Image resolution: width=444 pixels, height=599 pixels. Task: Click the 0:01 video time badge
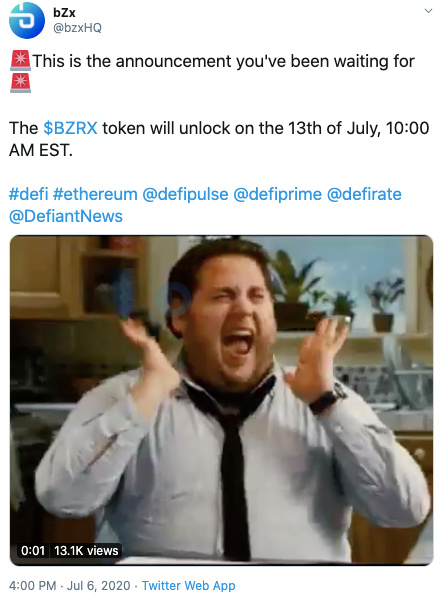[33, 550]
